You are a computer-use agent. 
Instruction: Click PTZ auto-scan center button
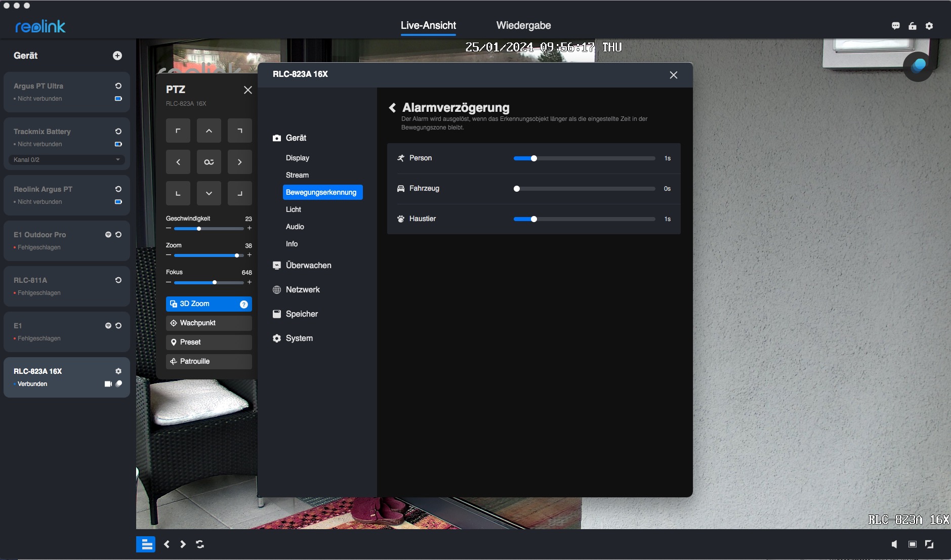(209, 162)
